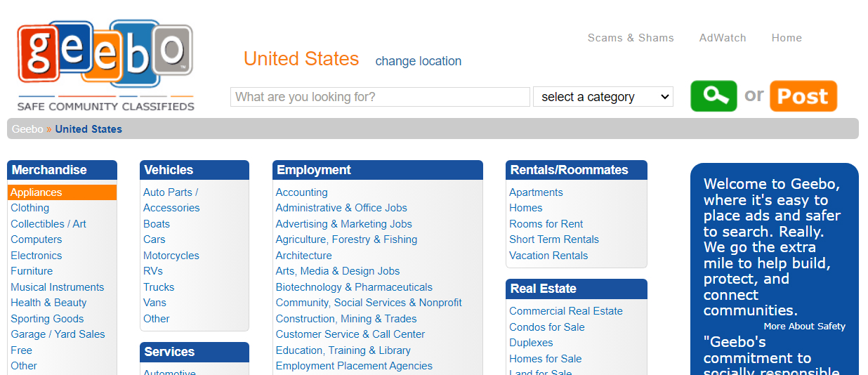Open Garage / Yard Sales category
868x375 pixels.
click(58, 334)
